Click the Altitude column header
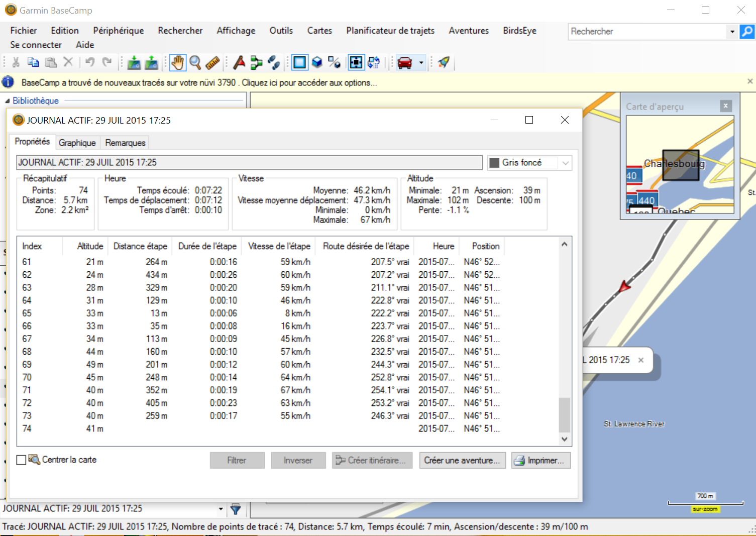The height and width of the screenshot is (536, 756). pyautogui.click(x=85, y=246)
